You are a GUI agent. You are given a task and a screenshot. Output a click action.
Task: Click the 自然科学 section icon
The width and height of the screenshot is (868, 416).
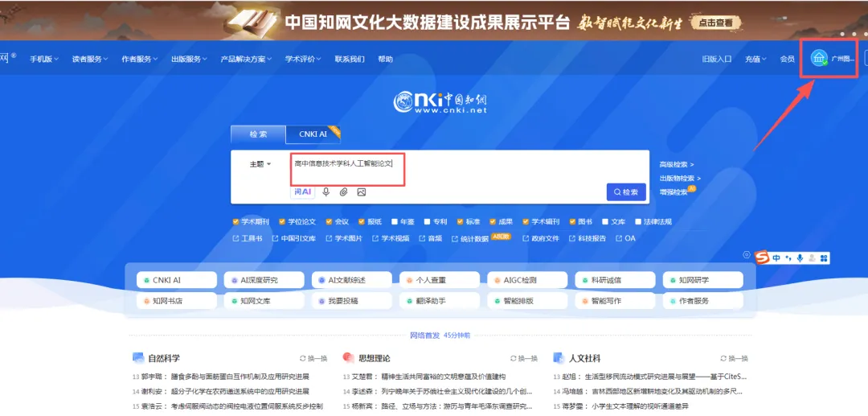point(138,358)
